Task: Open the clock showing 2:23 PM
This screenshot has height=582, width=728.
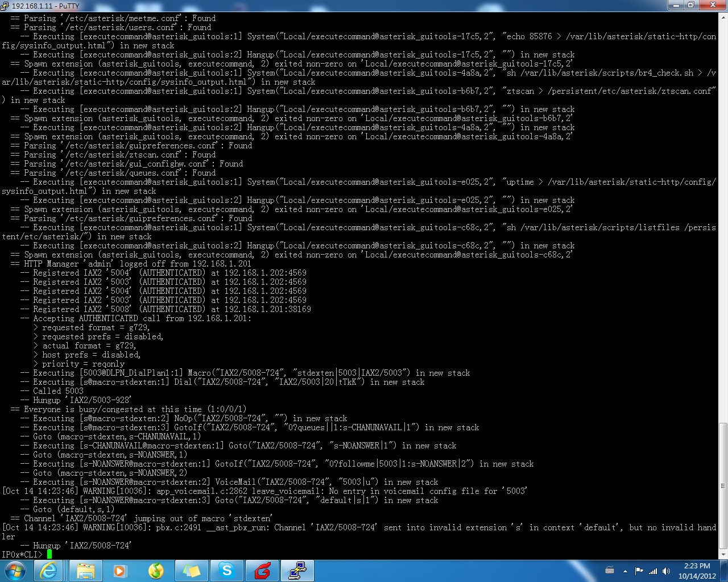Action: point(697,571)
